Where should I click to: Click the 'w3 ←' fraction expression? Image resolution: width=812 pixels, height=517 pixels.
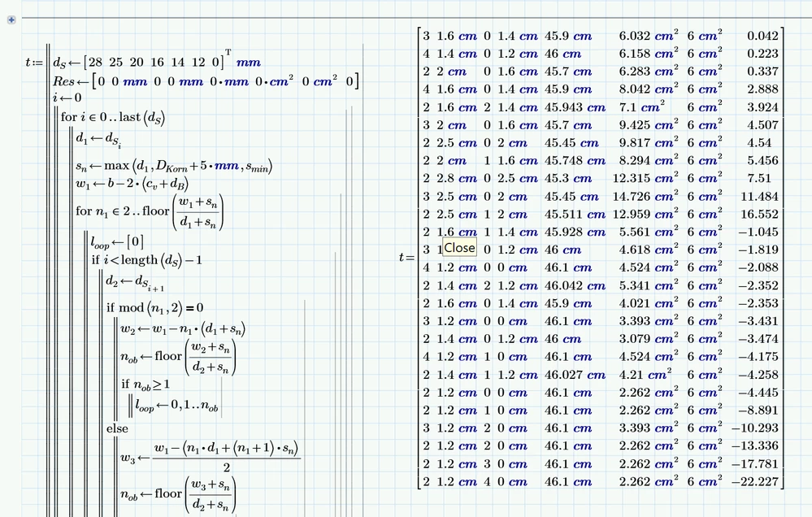coord(211,458)
